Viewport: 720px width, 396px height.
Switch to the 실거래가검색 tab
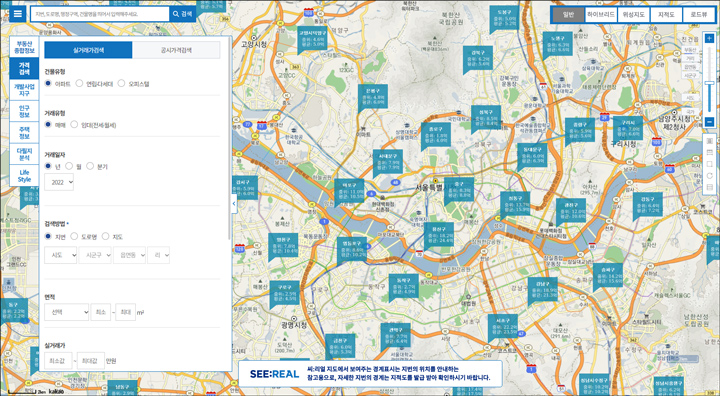click(x=89, y=50)
